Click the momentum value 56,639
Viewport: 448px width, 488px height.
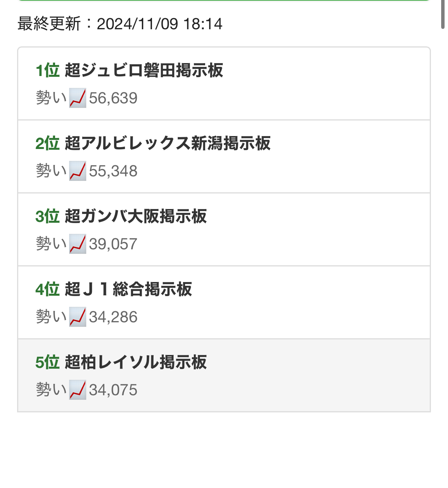click(x=113, y=98)
